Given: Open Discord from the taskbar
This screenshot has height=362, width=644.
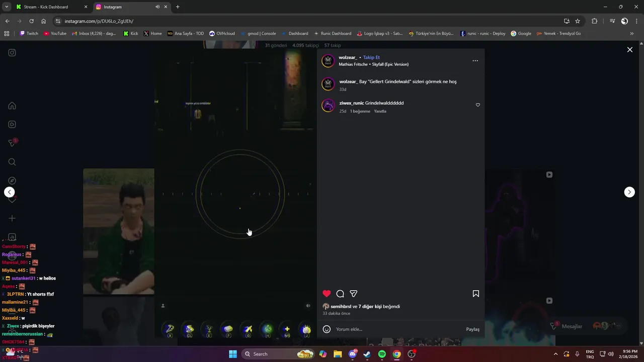Looking at the screenshot, I should [353, 354].
